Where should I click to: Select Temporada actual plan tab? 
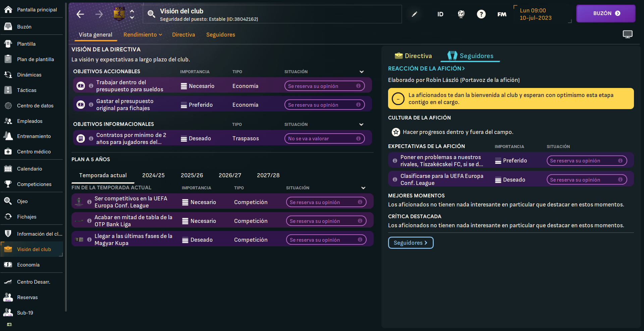pyautogui.click(x=103, y=175)
